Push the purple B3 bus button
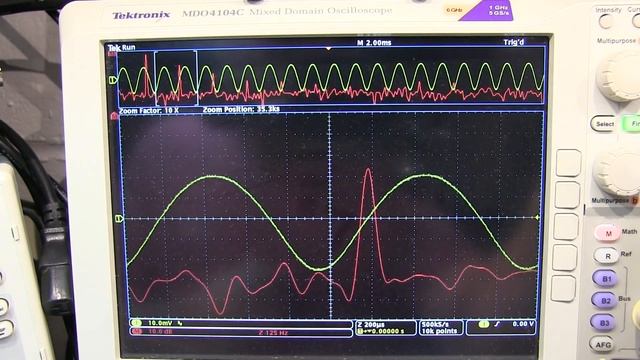The image size is (640, 360). (604, 322)
